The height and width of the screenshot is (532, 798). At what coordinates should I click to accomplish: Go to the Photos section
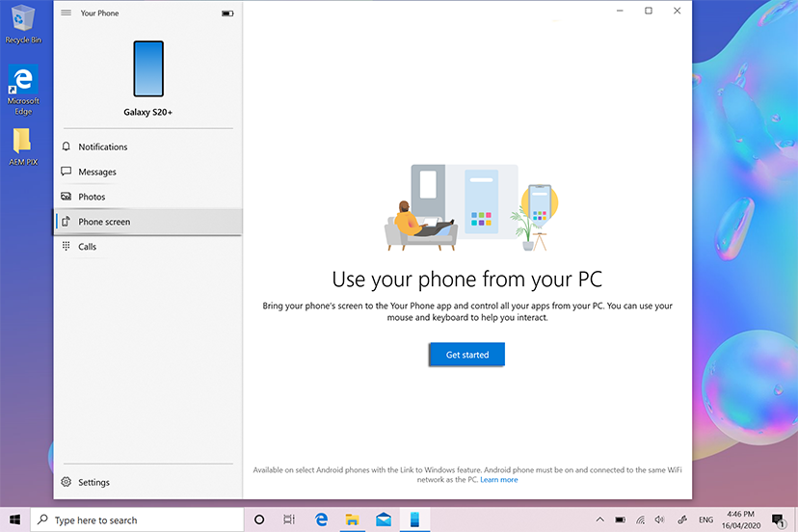tap(147, 197)
